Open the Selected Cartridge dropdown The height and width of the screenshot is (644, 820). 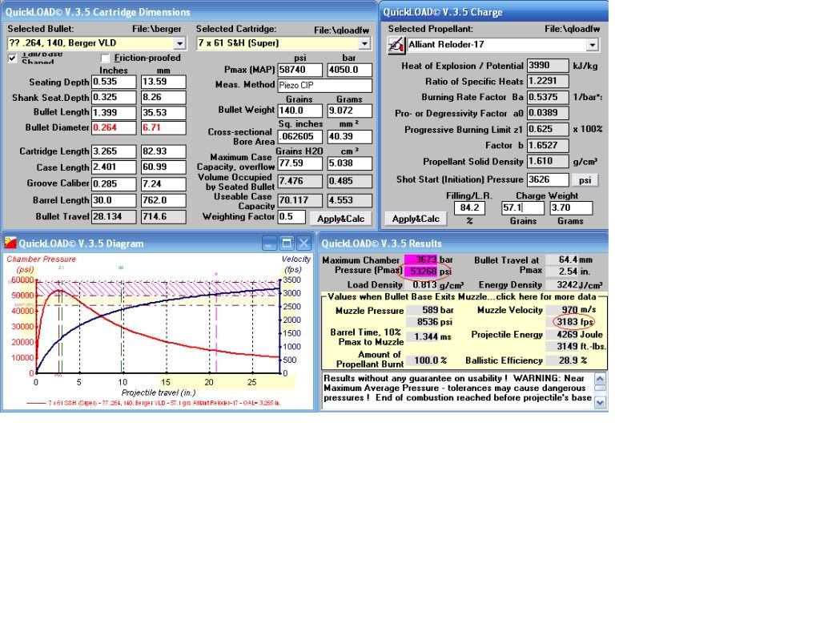tap(364, 43)
